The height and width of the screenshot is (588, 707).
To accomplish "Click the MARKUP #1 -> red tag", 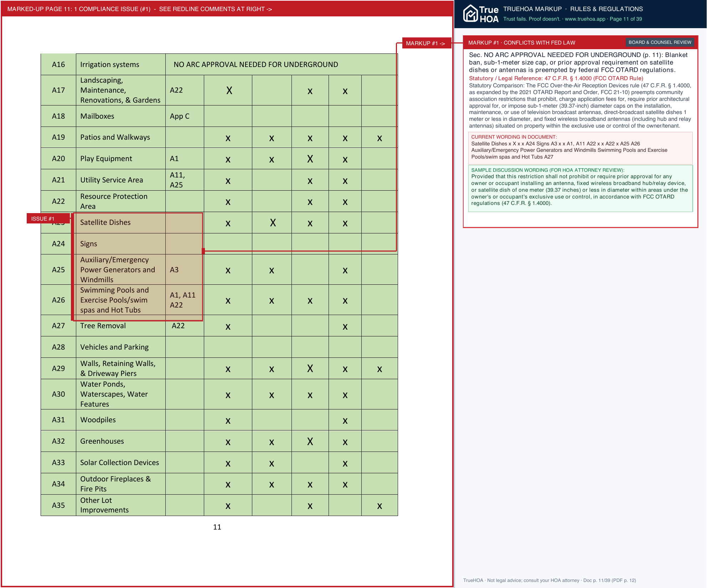I will [426, 43].
